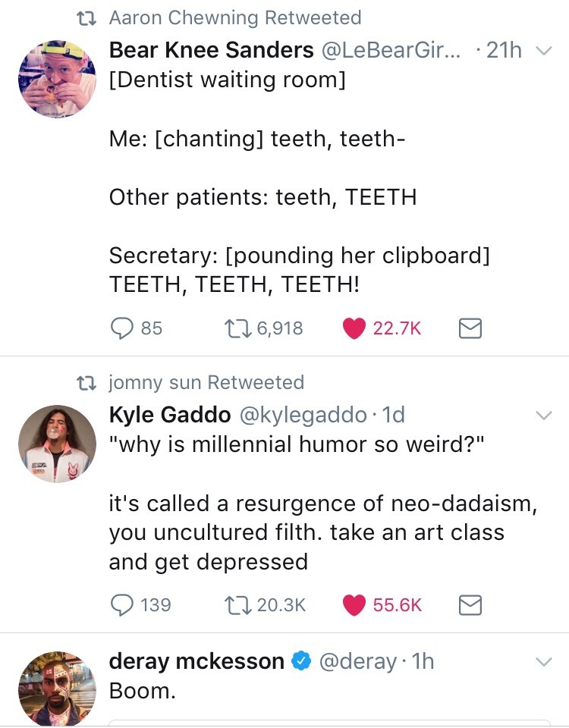Share dentist tweet via direct message

pos(470,328)
